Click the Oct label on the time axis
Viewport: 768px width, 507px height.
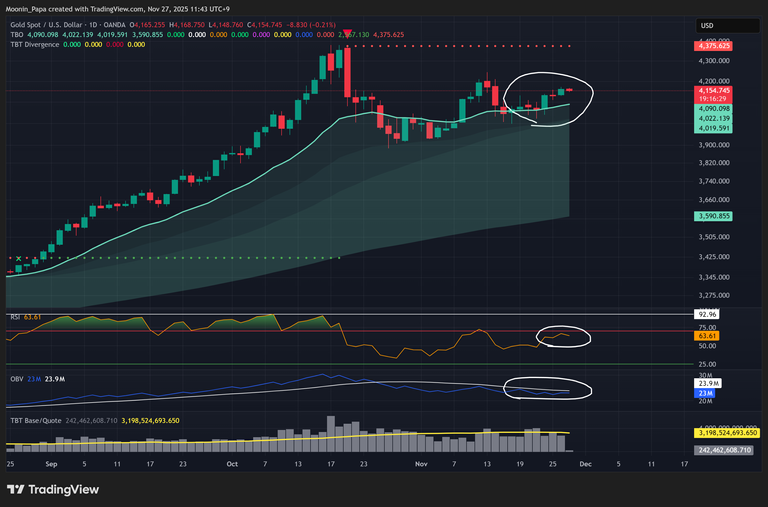pos(233,465)
